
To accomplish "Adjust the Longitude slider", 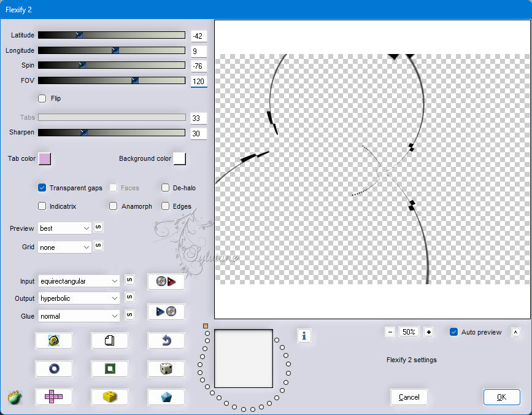I will (112, 50).
